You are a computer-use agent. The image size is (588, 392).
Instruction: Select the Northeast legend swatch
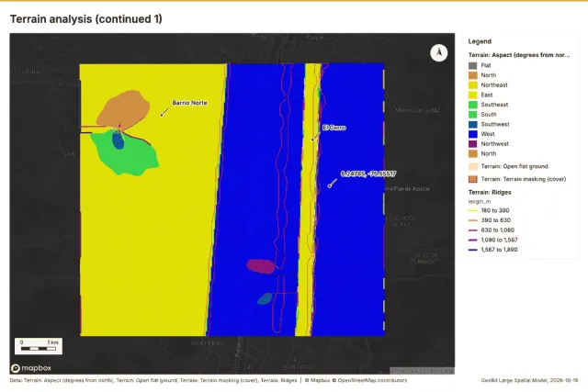(473, 85)
